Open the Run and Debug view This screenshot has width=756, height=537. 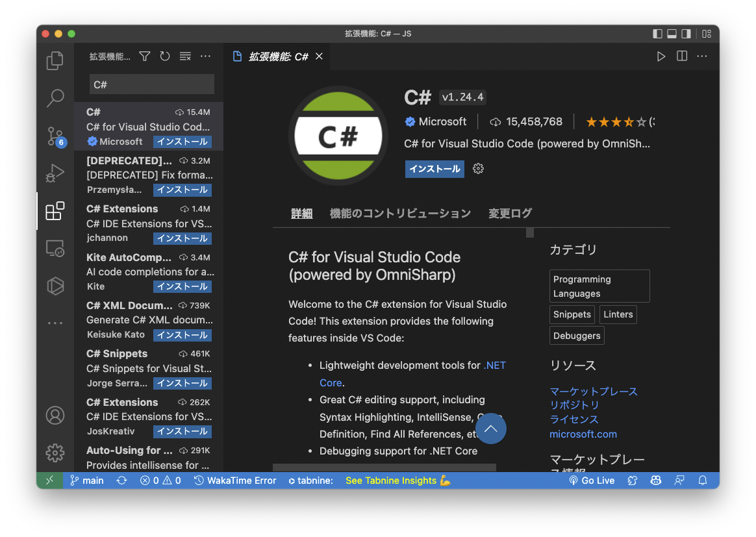(55, 173)
